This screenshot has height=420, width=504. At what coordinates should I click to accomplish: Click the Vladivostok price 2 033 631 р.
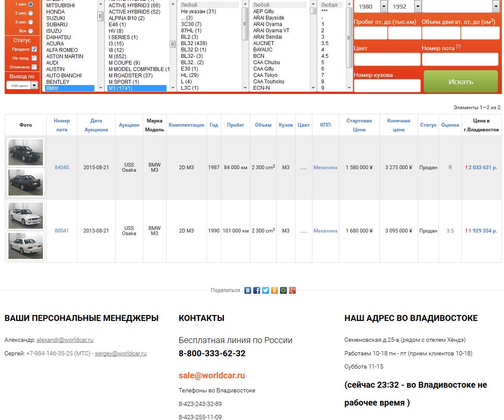[x=482, y=167]
